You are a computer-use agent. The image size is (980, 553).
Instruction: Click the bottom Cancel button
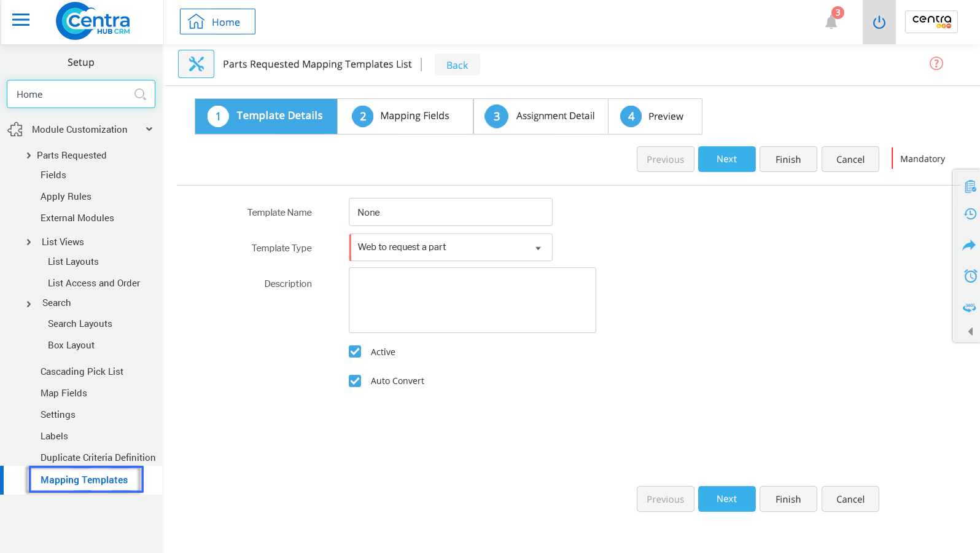[x=850, y=499]
